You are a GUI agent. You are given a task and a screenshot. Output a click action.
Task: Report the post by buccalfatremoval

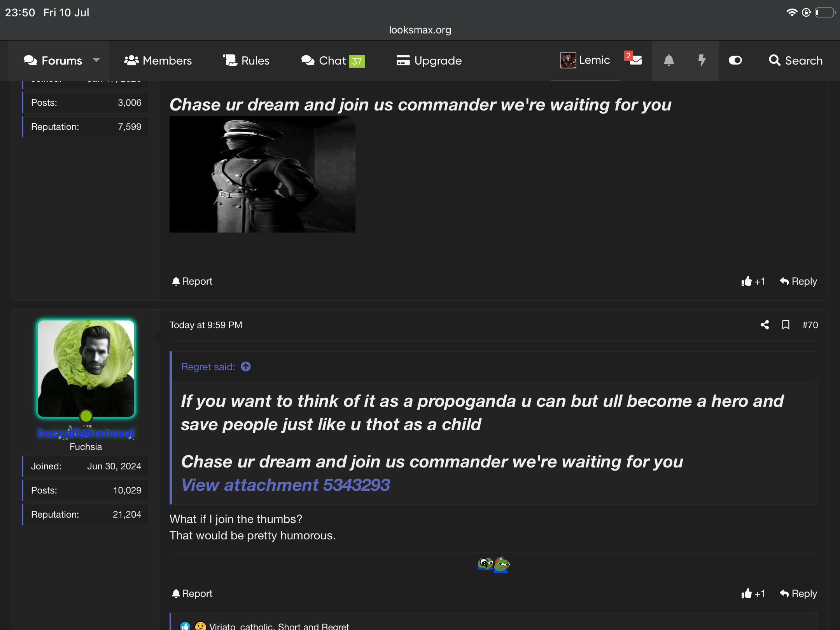(x=192, y=593)
